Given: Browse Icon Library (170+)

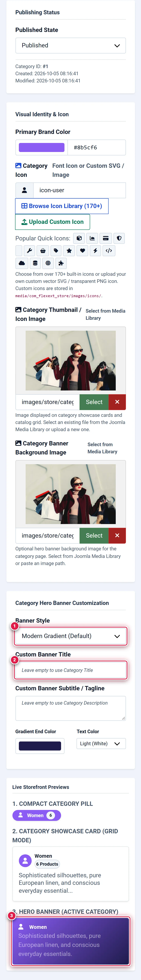Looking at the screenshot, I should pyautogui.click(x=62, y=206).
